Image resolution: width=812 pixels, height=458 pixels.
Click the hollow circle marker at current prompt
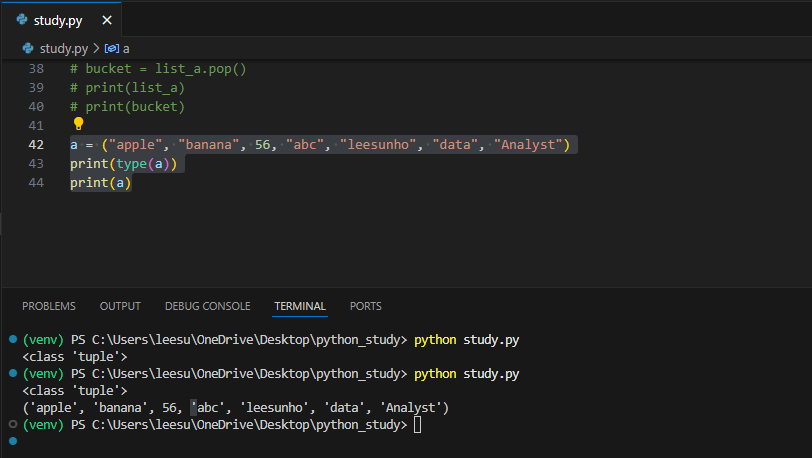pyautogui.click(x=13, y=424)
